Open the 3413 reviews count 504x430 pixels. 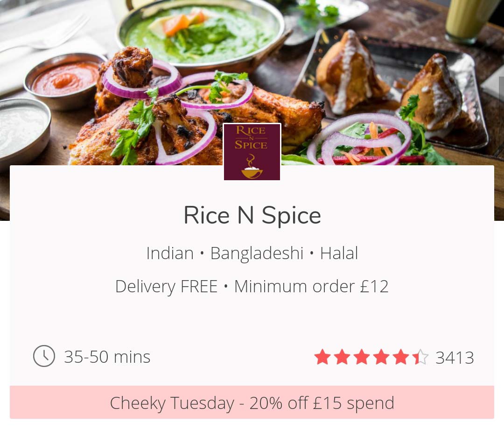455,357
